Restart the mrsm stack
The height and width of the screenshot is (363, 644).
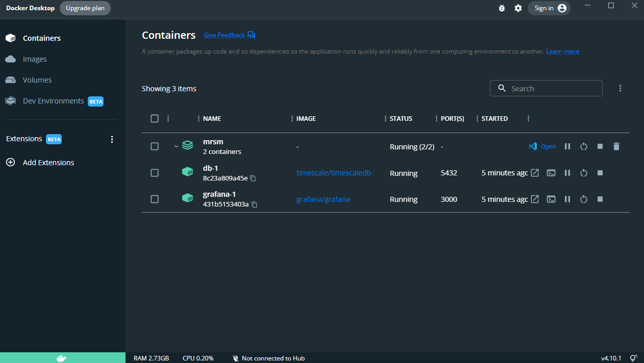pos(584,146)
